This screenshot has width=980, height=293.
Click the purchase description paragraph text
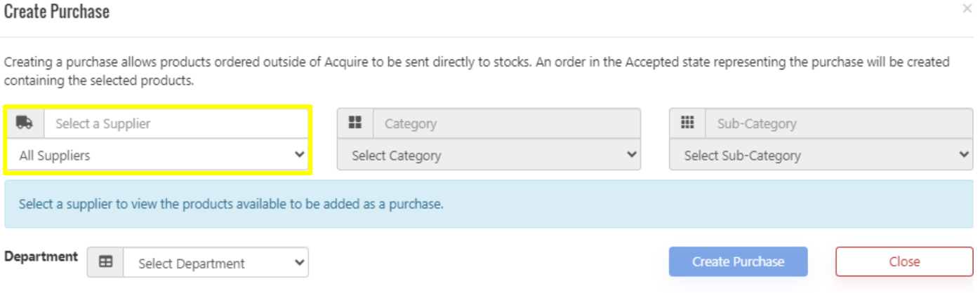coord(477,71)
